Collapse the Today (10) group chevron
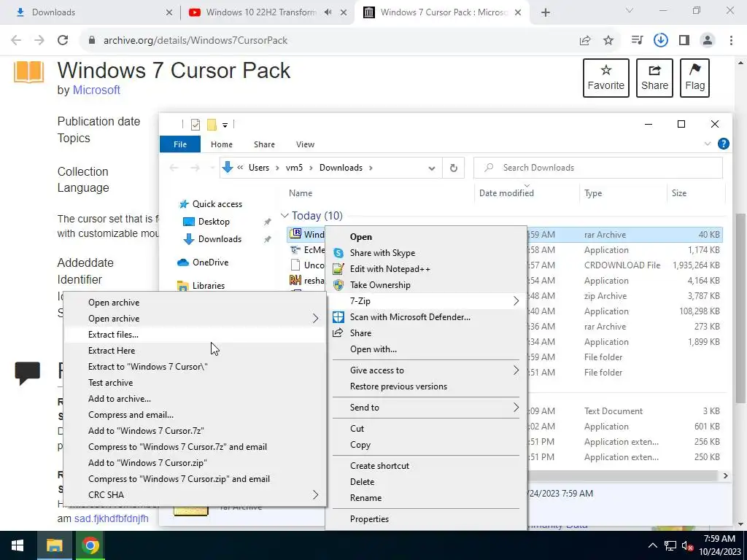Image resolution: width=747 pixels, height=560 pixels. coord(285,216)
